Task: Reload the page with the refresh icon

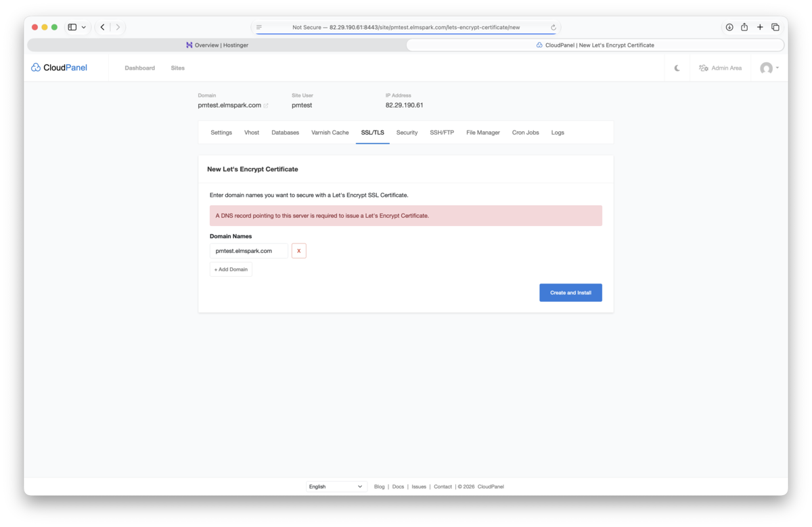Action: tap(554, 27)
